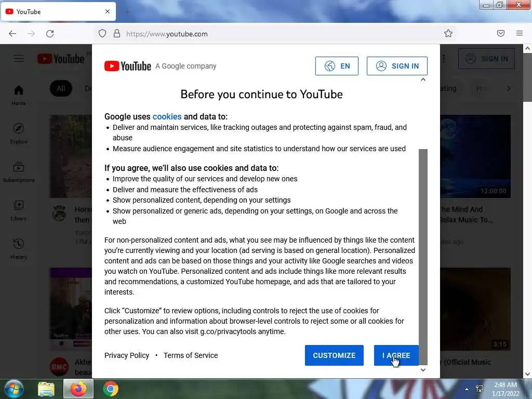This screenshot has height=399, width=532.
Task: Click the I AGREE button
Action: [396, 355]
